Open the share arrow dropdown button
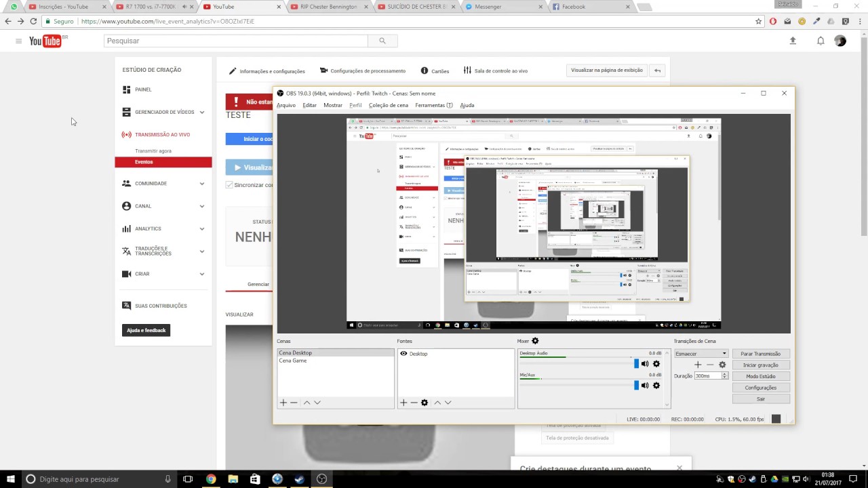868x488 pixels. click(656, 70)
